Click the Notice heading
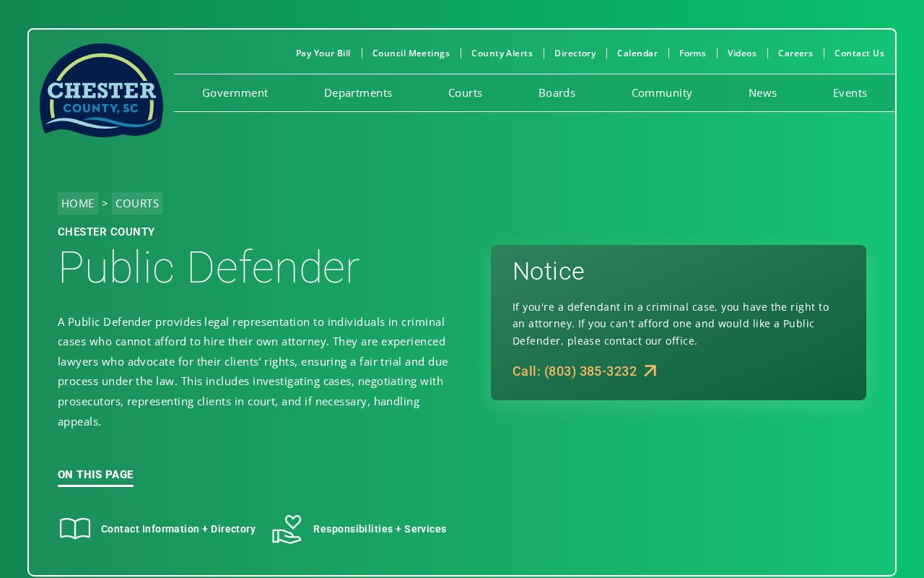The width and height of the screenshot is (924, 578). click(549, 271)
